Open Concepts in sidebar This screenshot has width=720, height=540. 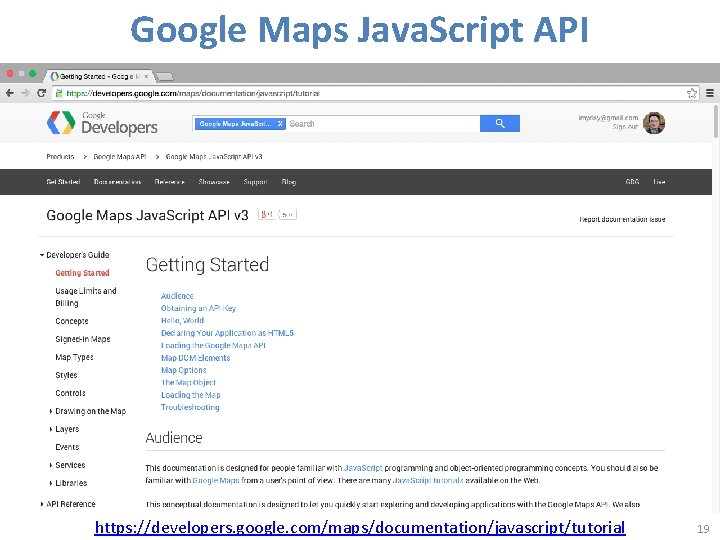point(72,321)
